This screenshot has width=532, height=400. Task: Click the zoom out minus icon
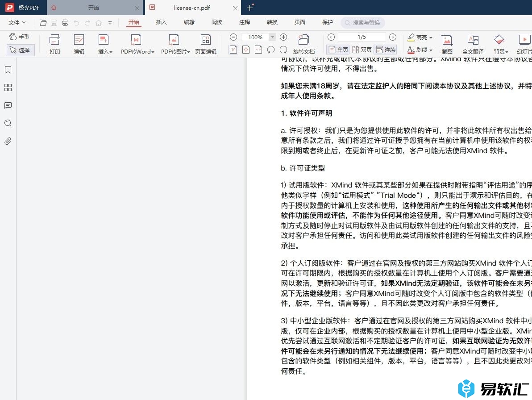pyautogui.click(x=233, y=37)
